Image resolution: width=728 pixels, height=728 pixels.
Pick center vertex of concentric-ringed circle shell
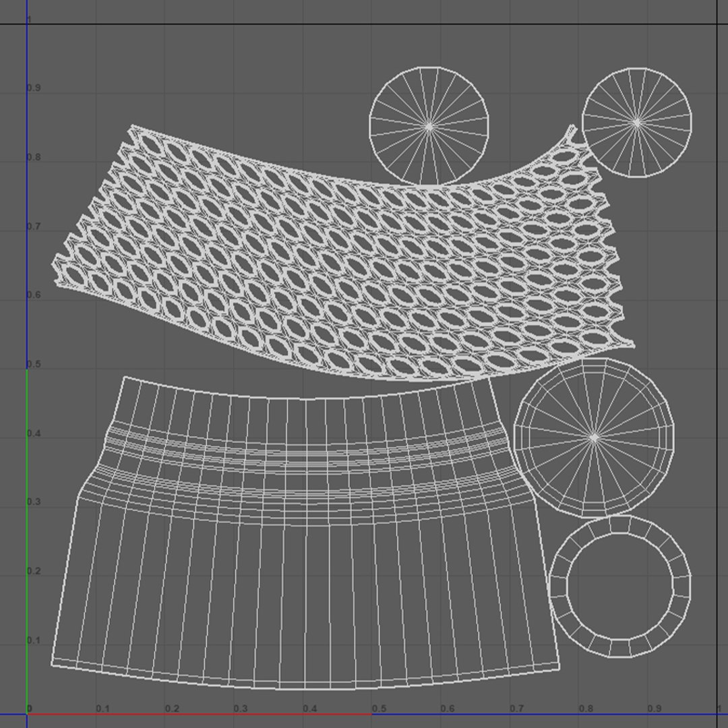pyautogui.click(x=594, y=437)
